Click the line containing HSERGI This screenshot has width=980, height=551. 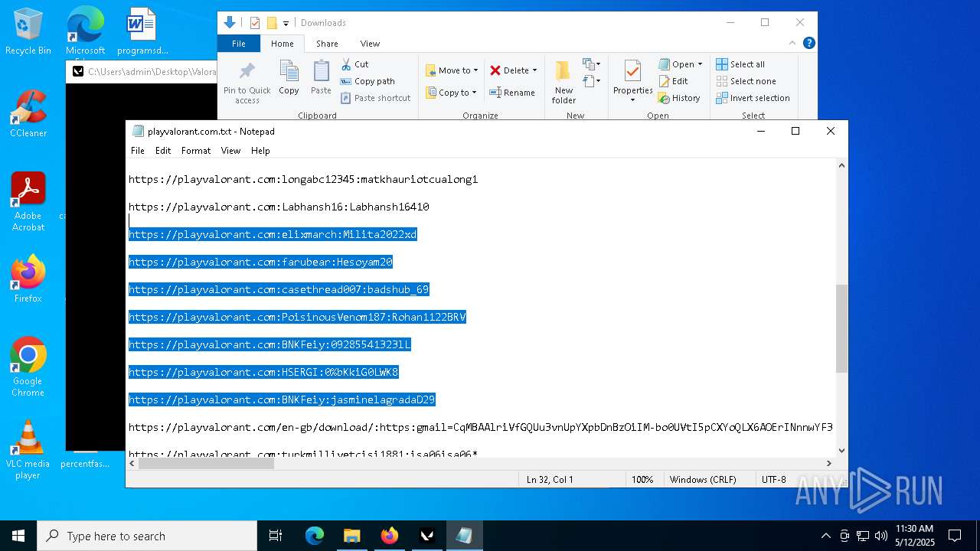[x=263, y=372]
